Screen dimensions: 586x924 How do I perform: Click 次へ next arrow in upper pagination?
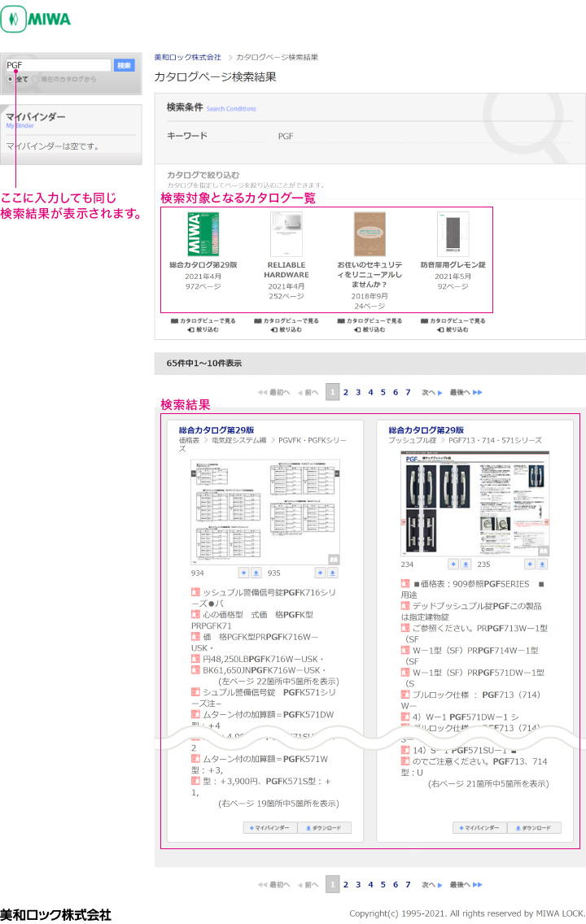tap(431, 392)
